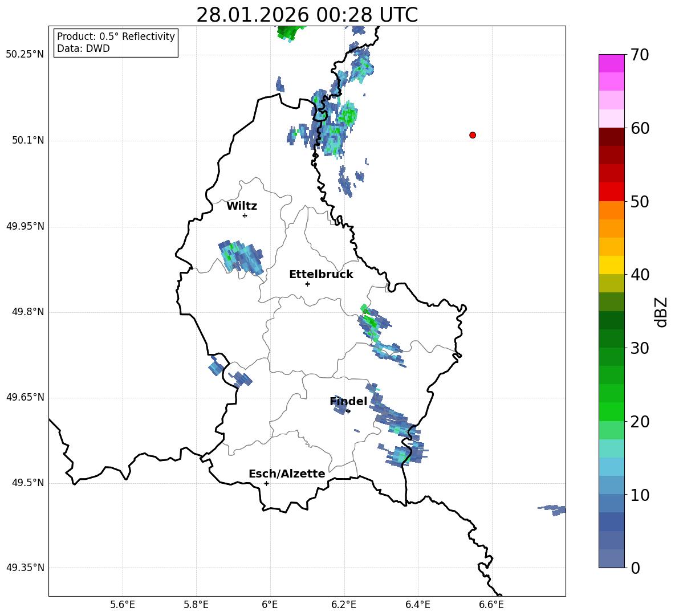Click the 60 value on colorbar

click(x=640, y=128)
